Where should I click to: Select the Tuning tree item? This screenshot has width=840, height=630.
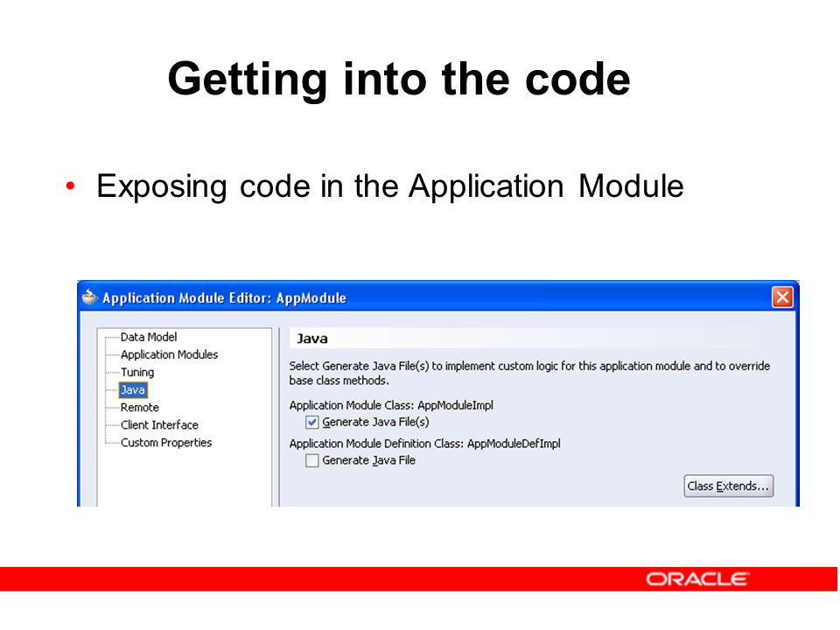137,373
